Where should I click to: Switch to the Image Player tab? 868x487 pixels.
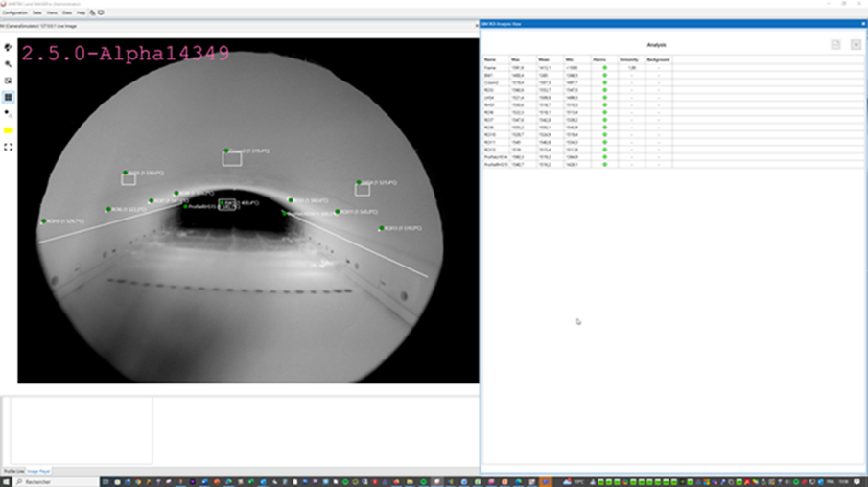pyautogui.click(x=38, y=471)
